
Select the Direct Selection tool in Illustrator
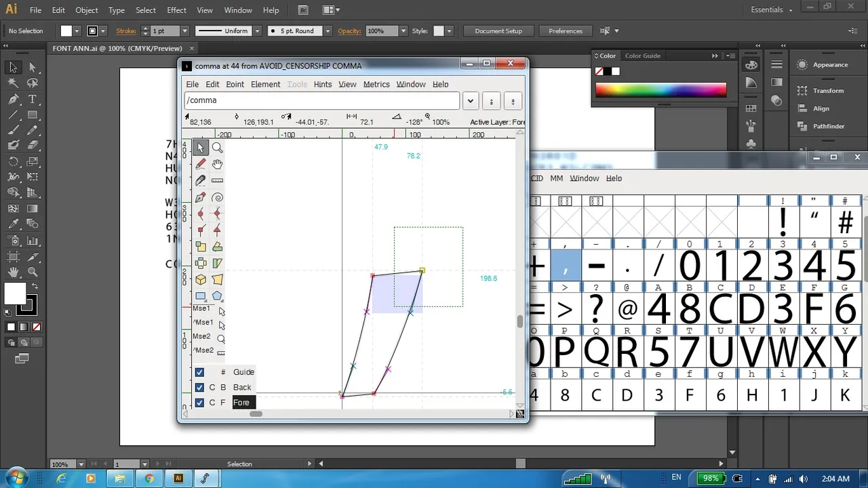(x=32, y=68)
